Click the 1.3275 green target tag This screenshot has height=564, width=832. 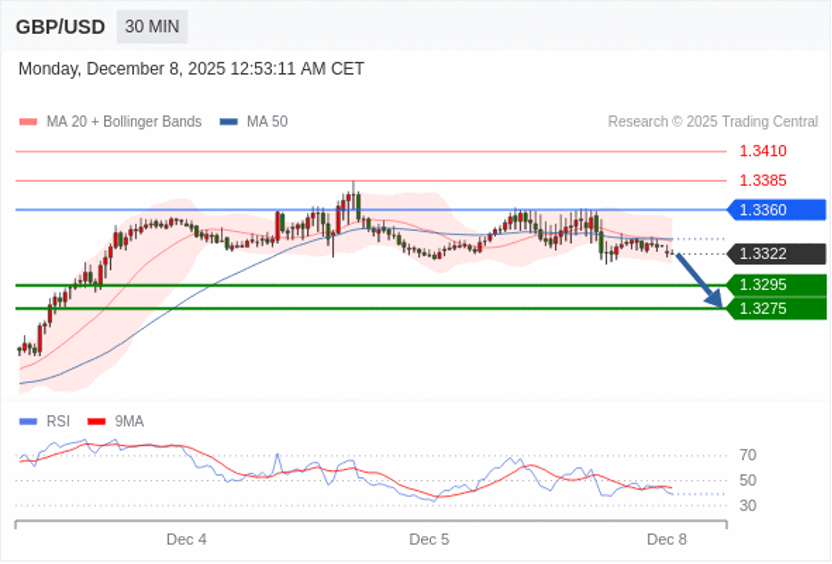pos(775,309)
